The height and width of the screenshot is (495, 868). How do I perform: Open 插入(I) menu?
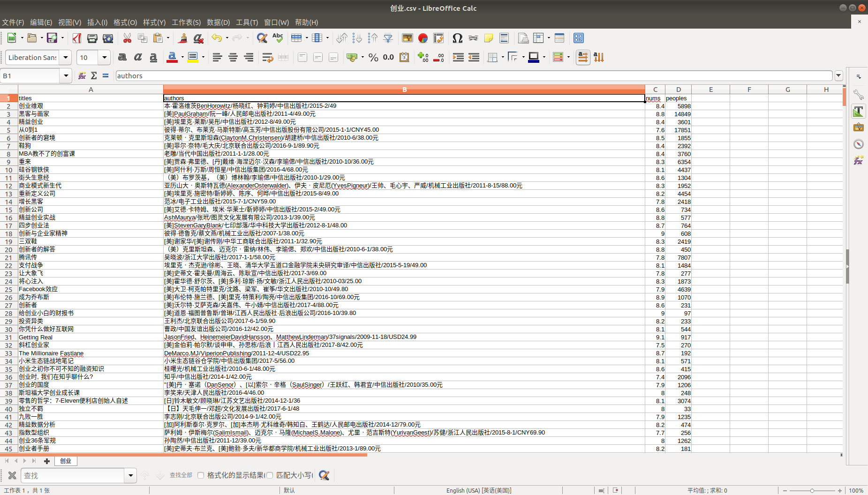pyautogui.click(x=98, y=22)
